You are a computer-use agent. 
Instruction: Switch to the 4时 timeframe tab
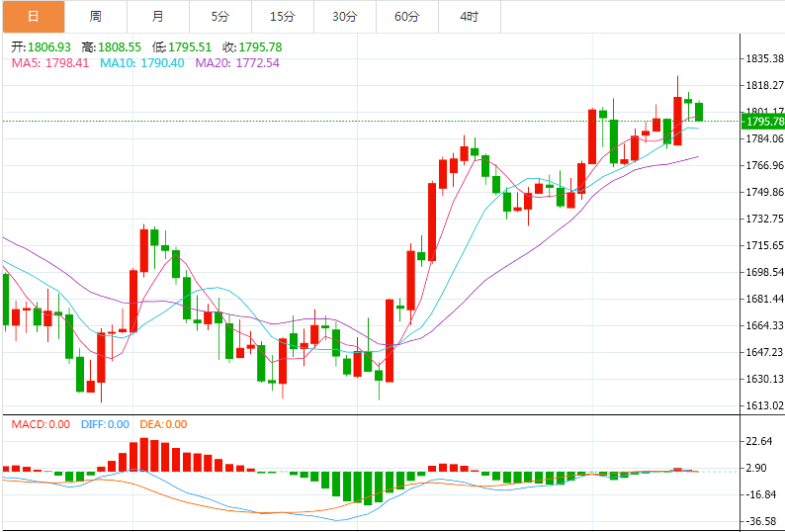(469, 17)
